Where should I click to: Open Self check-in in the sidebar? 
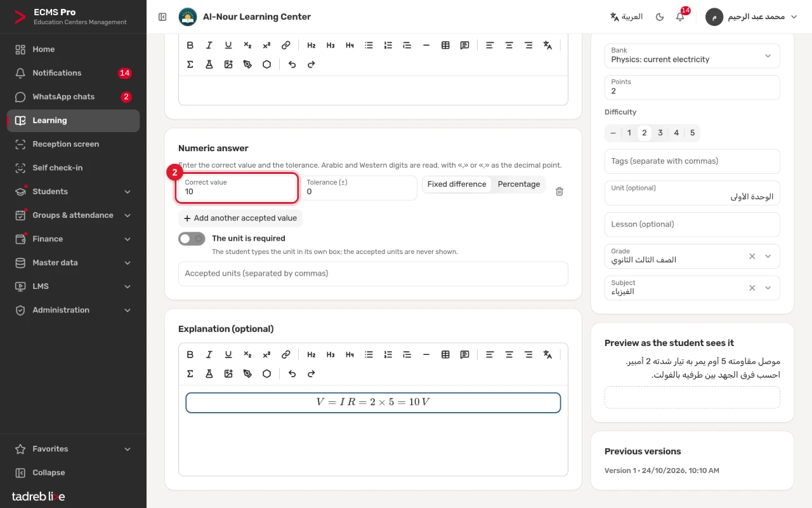pos(73,168)
